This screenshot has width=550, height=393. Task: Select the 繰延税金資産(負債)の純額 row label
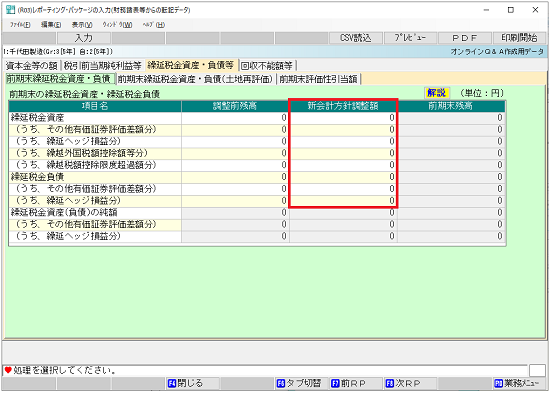tap(95, 213)
